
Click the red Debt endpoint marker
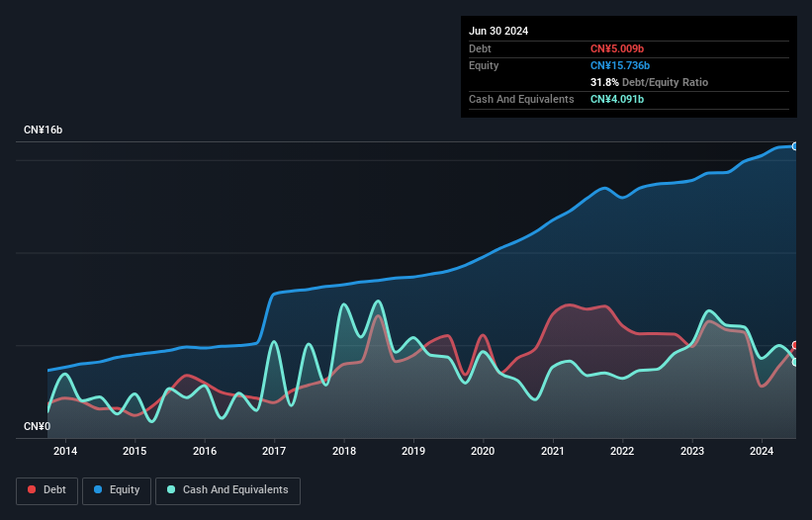pos(795,345)
